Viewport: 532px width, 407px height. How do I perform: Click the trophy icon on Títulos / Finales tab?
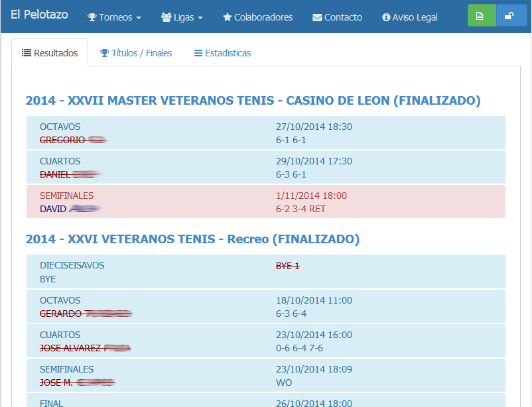click(x=105, y=53)
